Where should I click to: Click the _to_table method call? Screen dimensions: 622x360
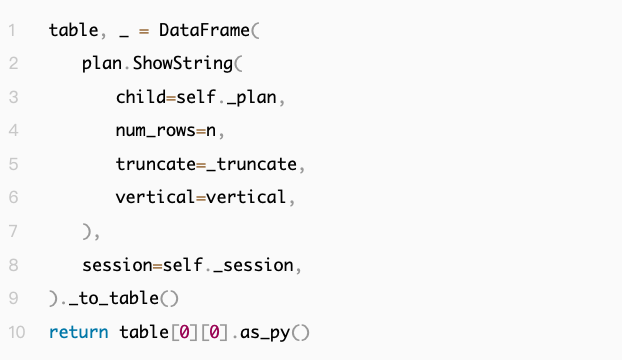114,299
